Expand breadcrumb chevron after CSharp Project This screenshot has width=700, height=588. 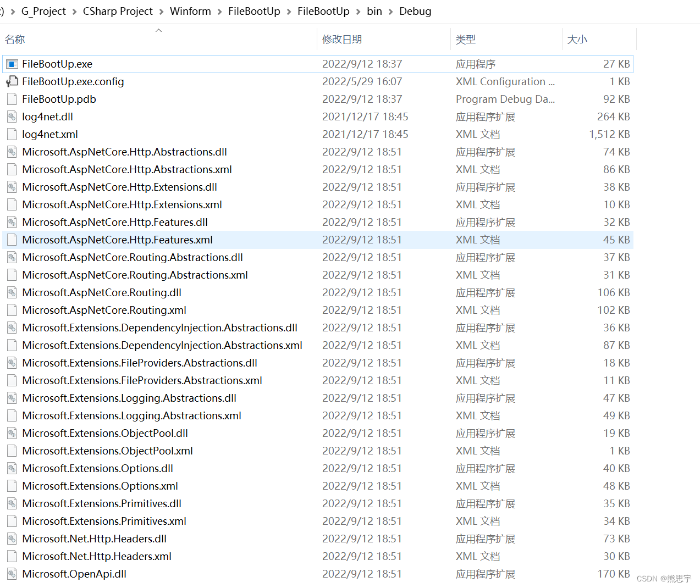pyautogui.click(x=161, y=12)
